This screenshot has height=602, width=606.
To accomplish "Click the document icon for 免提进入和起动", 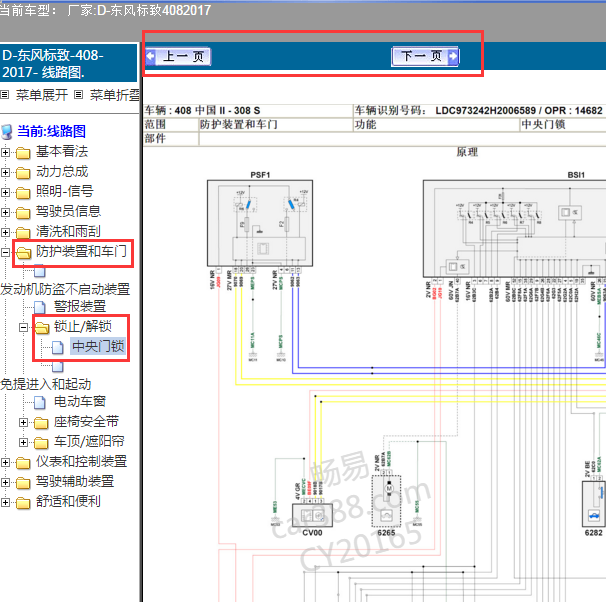I will point(58,366).
